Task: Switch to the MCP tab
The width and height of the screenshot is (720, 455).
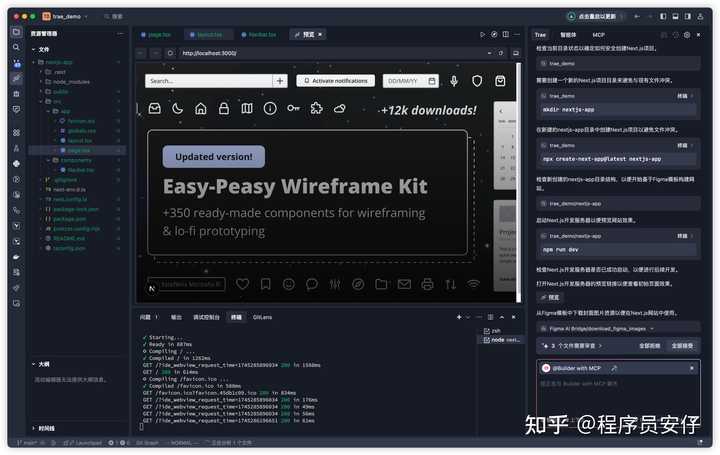Action: [599, 34]
